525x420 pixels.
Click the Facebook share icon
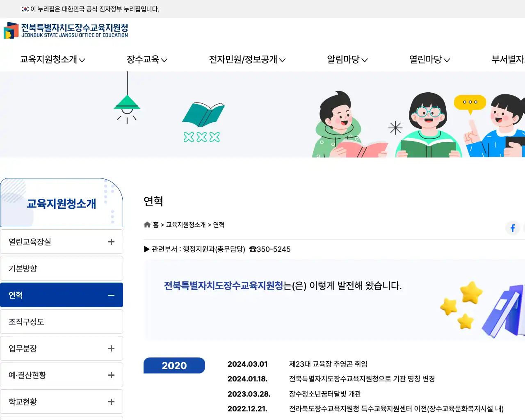512,228
